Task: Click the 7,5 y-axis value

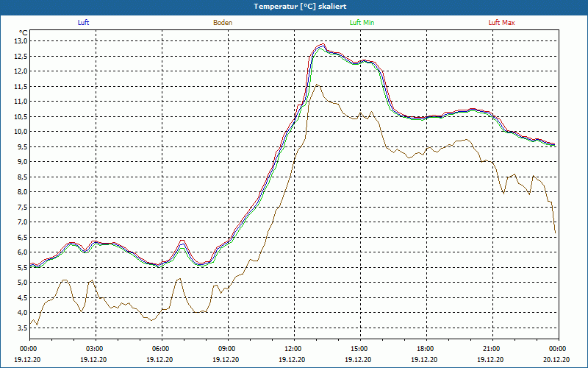Action: tap(23, 207)
